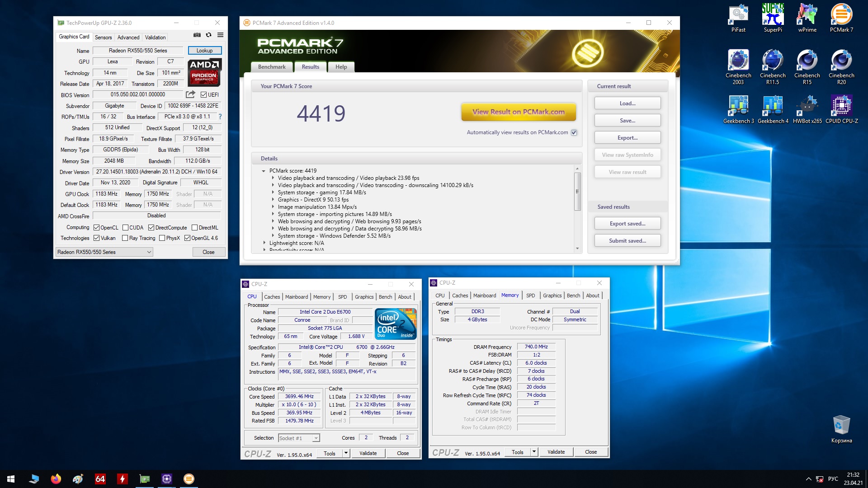
Task: Open the SuperPi desktop icon
Action: [773, 18]
